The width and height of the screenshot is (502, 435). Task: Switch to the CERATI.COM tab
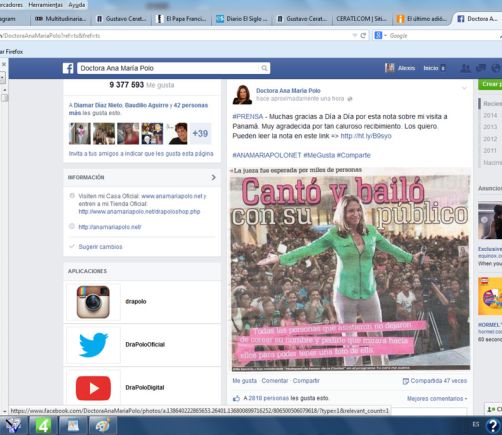[x=361, y=19]
